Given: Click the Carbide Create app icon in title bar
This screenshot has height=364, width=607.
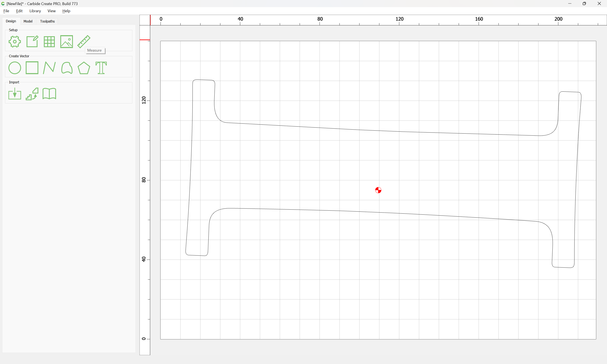Looking at the screenshot, I should click(3, 4).
